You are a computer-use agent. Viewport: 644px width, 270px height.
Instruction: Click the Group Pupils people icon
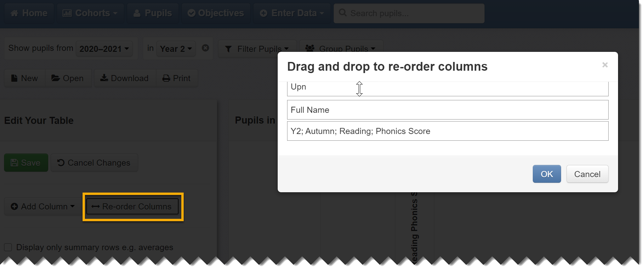(310, 48)
